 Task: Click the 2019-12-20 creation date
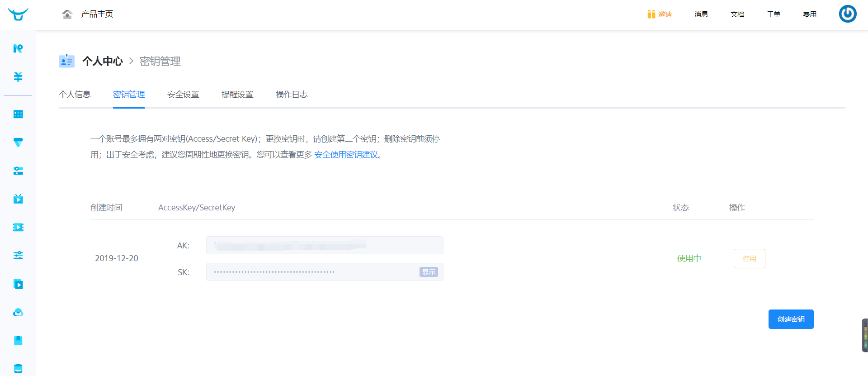(x=117, y=258)
